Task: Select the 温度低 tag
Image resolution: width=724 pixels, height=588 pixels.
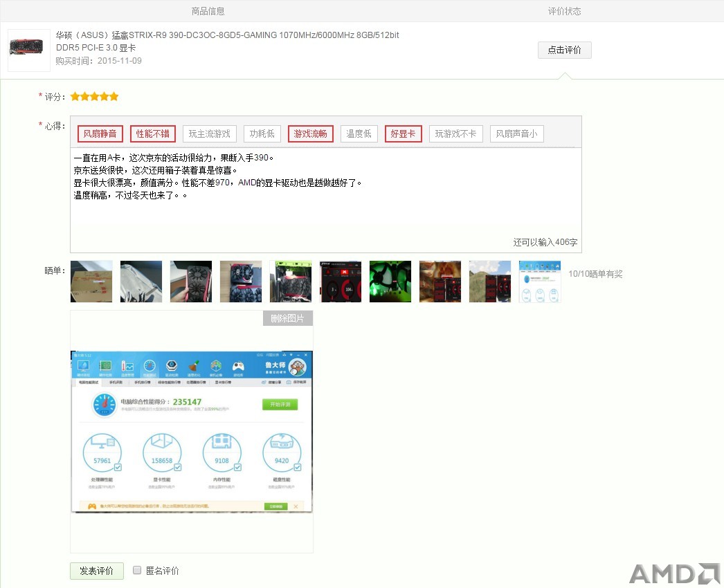Action: pyautogui.click(x=359, y=134)
